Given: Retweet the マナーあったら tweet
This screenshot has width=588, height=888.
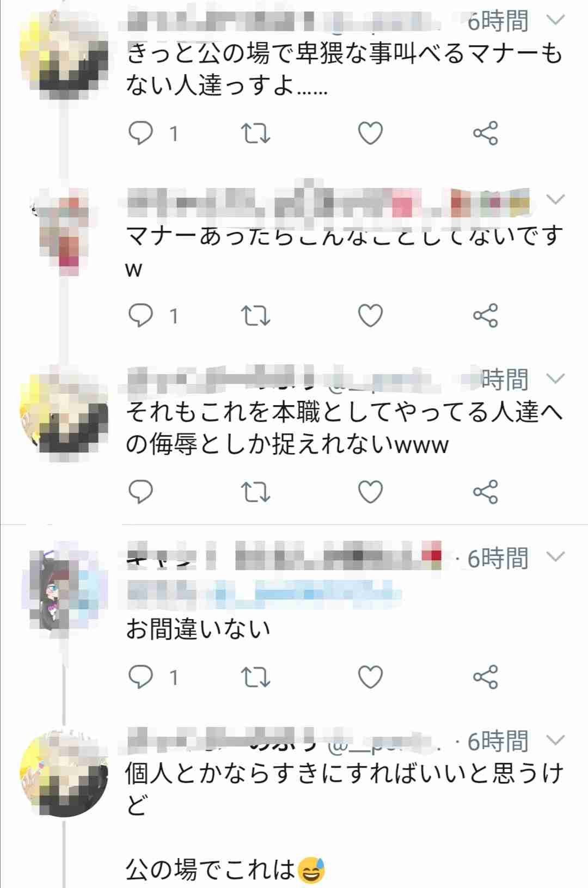Looking at the screenshot, I should [255, 316].
